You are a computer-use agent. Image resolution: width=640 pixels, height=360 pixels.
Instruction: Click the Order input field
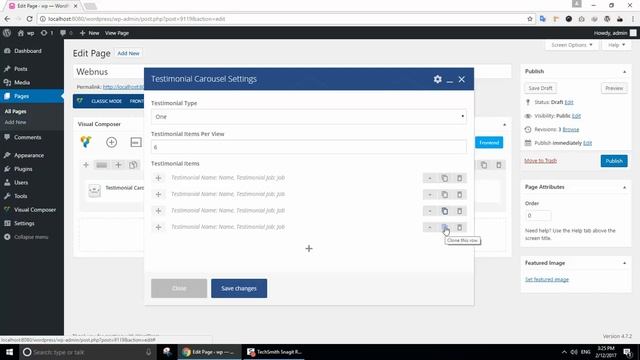[538, 216]
